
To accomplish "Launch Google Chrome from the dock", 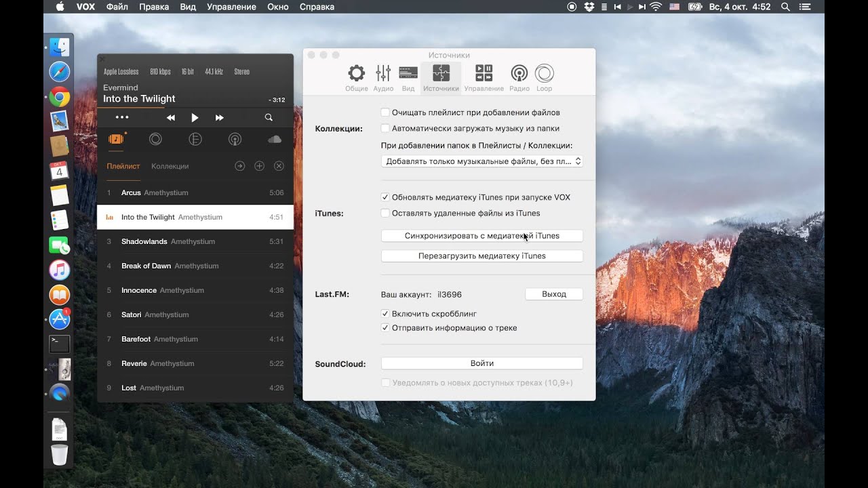I will (x=60, y=97).
